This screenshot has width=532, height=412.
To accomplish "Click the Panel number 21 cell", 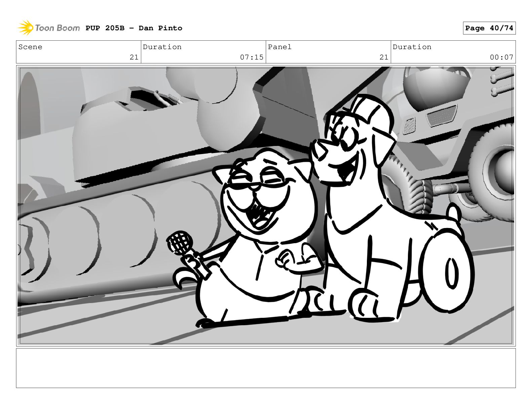I will [328, 52].
